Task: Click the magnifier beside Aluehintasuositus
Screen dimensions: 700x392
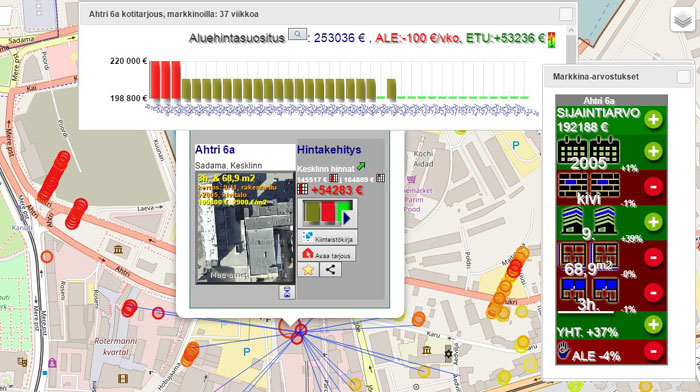Action: (297, 34)
